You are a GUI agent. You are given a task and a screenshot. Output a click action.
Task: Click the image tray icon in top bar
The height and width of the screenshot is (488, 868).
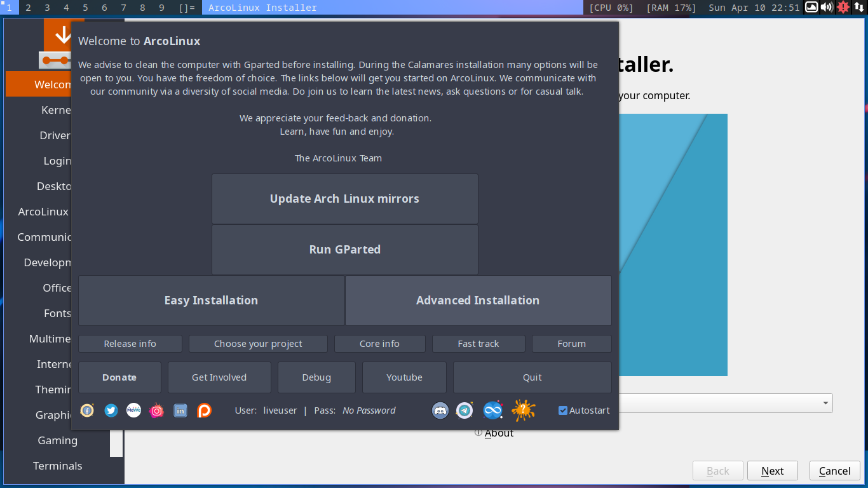[x=811, y=8]
